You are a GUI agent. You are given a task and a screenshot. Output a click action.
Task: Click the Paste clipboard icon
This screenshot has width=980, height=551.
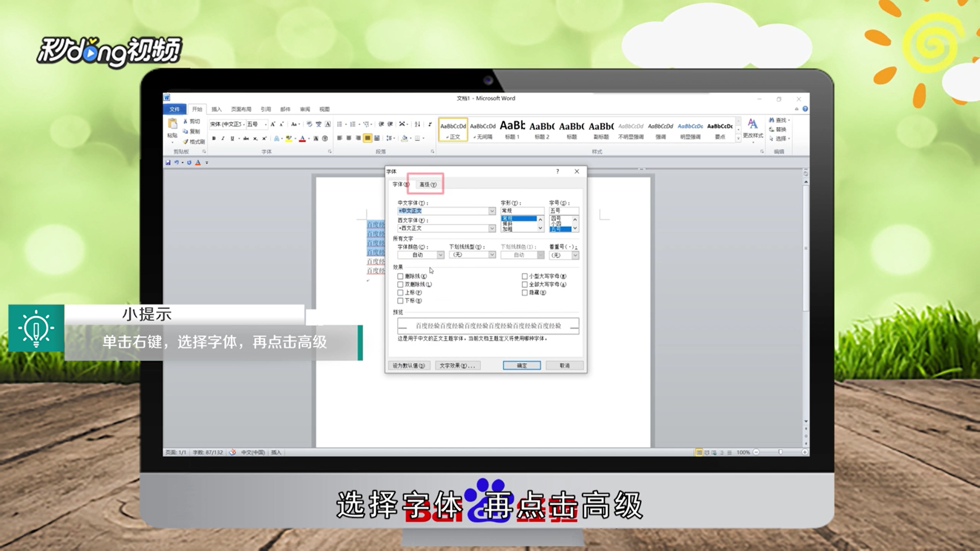click(x=173, y=124)
